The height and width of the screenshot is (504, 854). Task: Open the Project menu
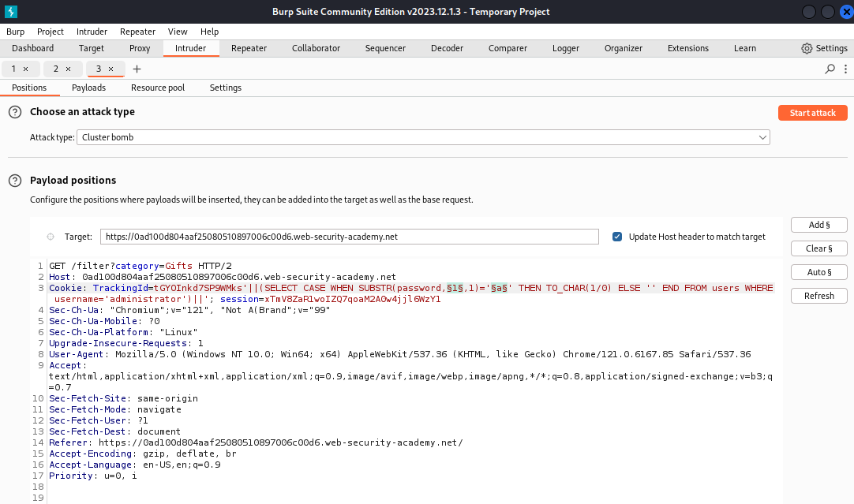point(50,32)
